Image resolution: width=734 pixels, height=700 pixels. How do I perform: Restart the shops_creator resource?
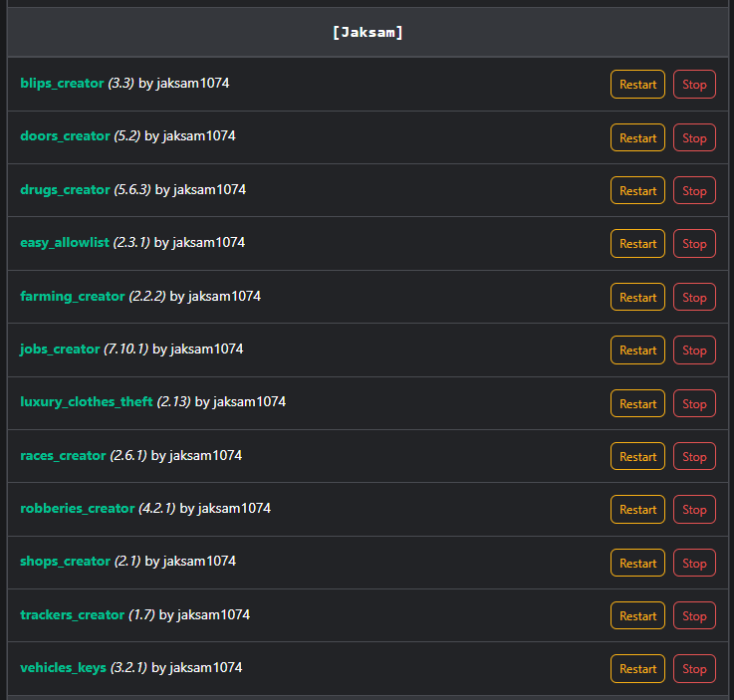click(x=637, y=564)
